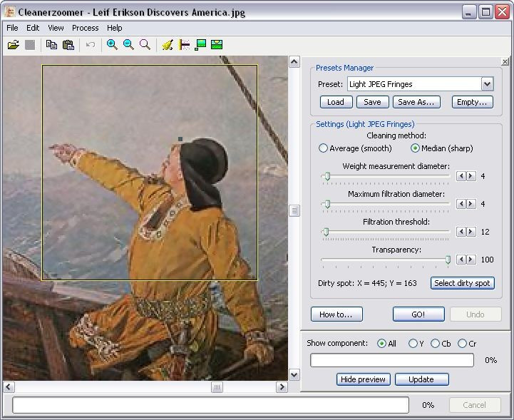Click the Zoom in magnifier icon

[x=112, y=45]
